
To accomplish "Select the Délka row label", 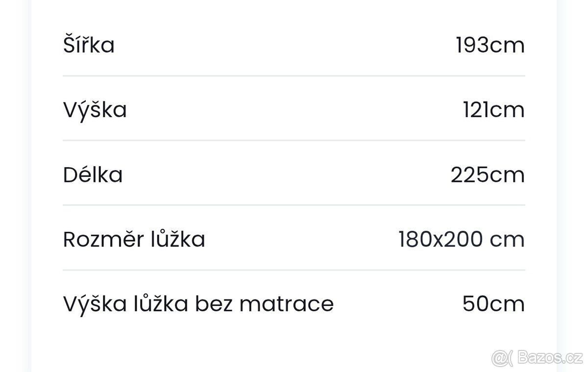I will pyautogui.click(x=93, y=174).
